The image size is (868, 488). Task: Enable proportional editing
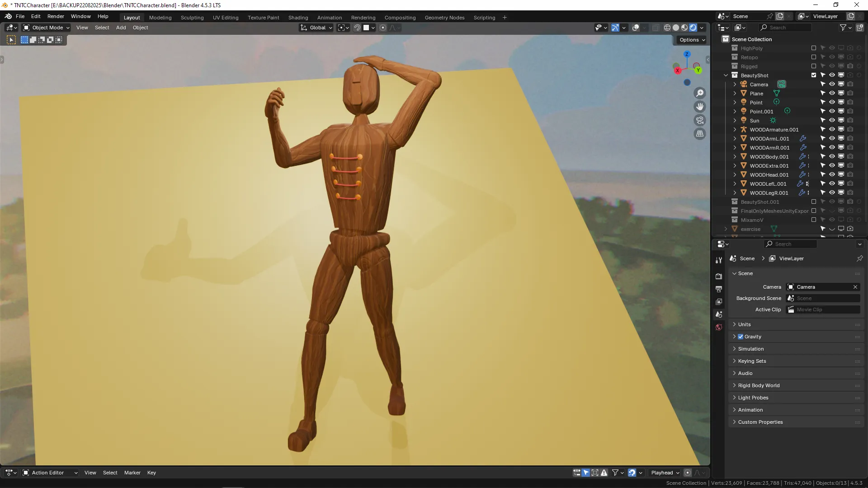tap(383, 28)
